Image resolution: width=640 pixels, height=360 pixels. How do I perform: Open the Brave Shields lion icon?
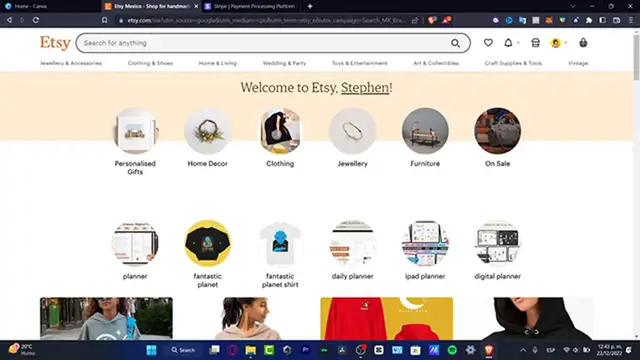pos(432,20)
